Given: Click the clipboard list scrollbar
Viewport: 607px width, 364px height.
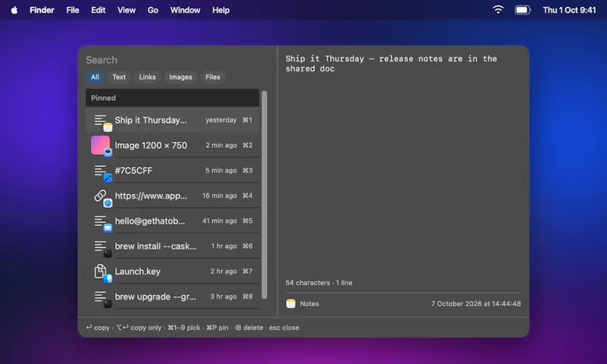Looking at the screenshot, I should [264, 195].
